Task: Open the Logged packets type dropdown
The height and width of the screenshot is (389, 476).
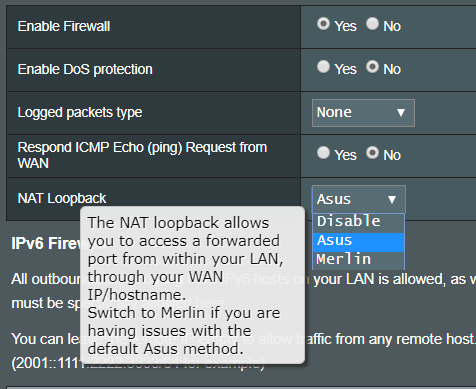Action: coord(363,113)
